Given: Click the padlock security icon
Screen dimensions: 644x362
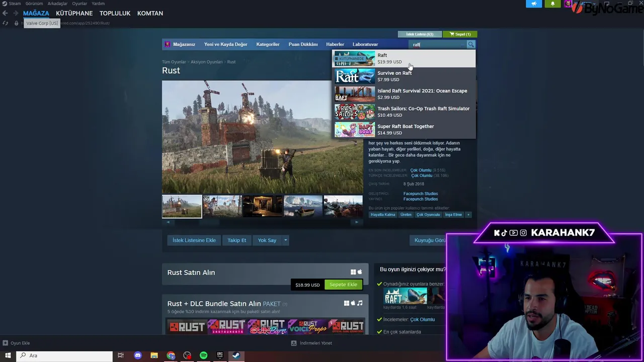Looking at the screenshot, I should [16, 23].
